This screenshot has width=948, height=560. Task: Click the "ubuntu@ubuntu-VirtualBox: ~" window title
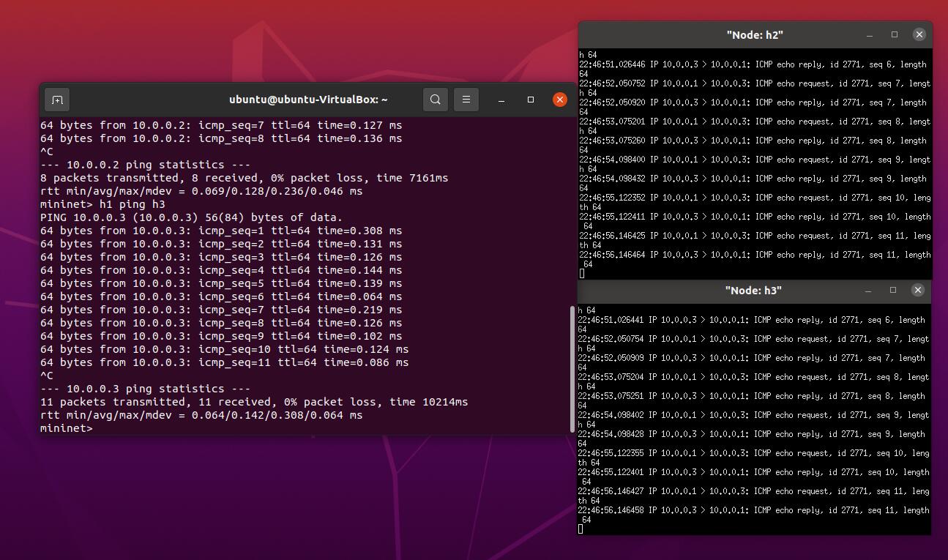[x=308, y=100]
